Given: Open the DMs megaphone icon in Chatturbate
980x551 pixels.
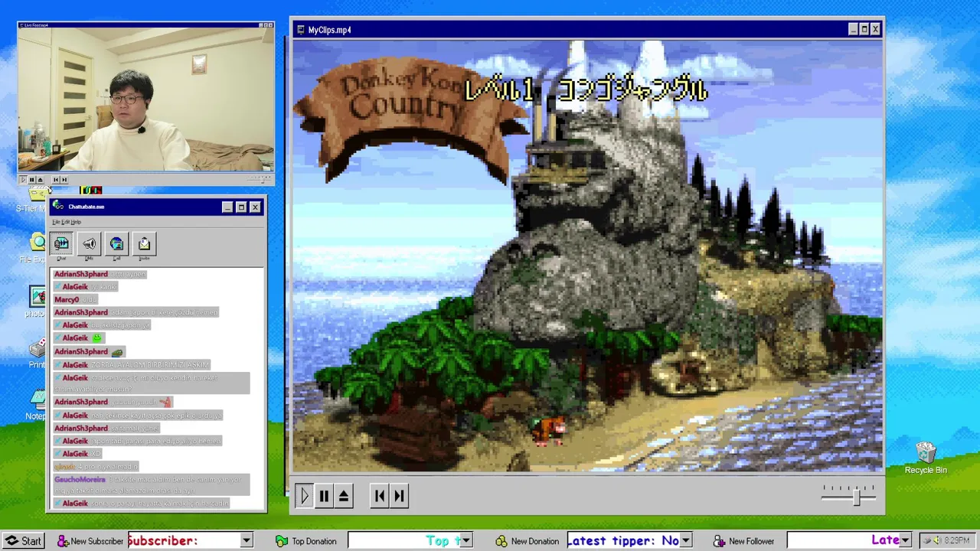Looking at the screenshot, I should click(89, 243).
